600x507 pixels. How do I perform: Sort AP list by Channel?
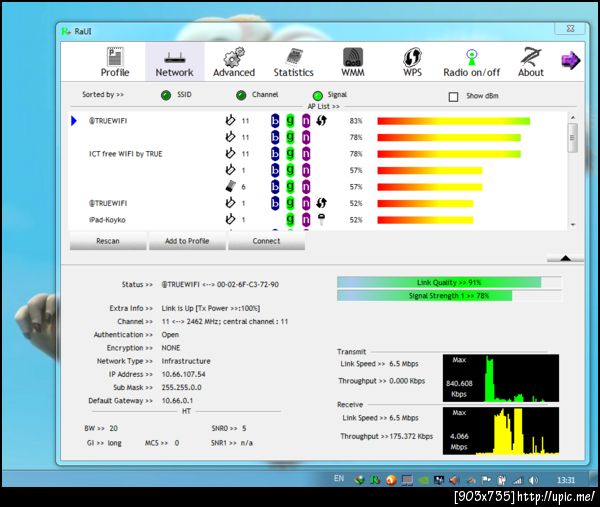tap(241, 95)
